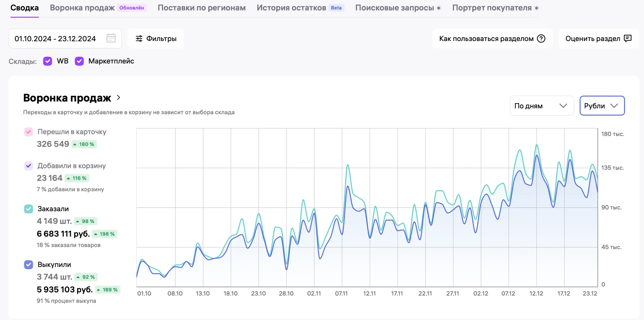Toggle the Перешли в карточку checkbox
644x320 pixels.
(x=28, y=132)
